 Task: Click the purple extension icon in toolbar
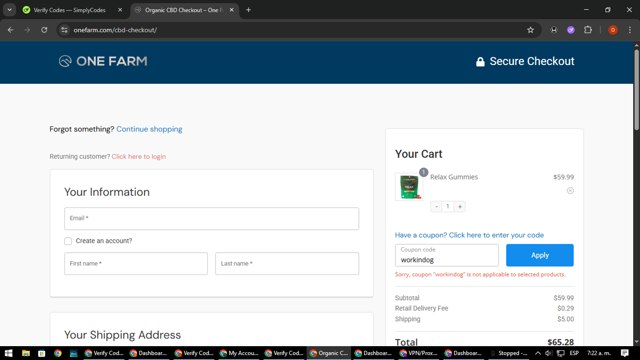(x=571, y=30)
